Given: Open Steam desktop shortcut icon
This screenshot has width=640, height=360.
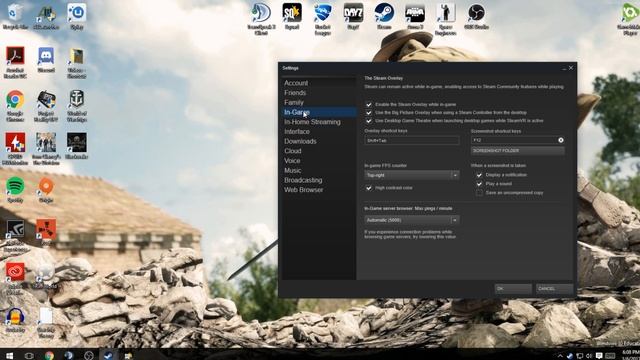Looking at the screenshot, I should click(x=384, y=16).
